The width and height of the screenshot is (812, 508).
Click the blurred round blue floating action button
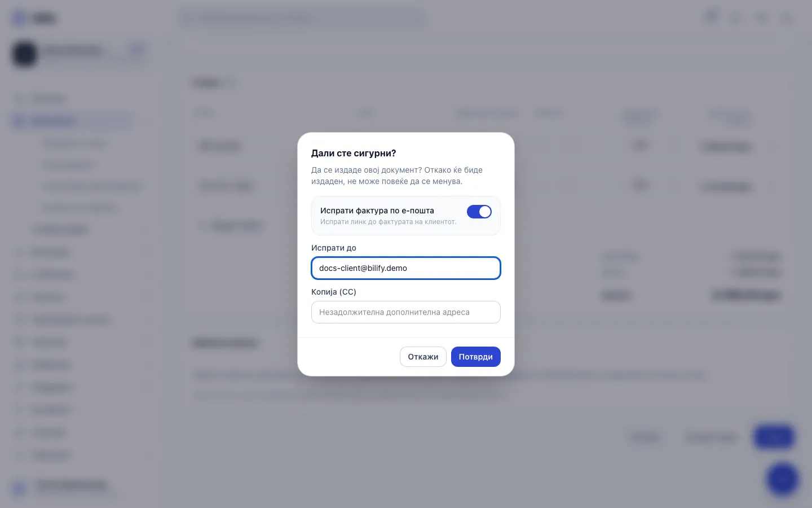(x=782, y=480)
